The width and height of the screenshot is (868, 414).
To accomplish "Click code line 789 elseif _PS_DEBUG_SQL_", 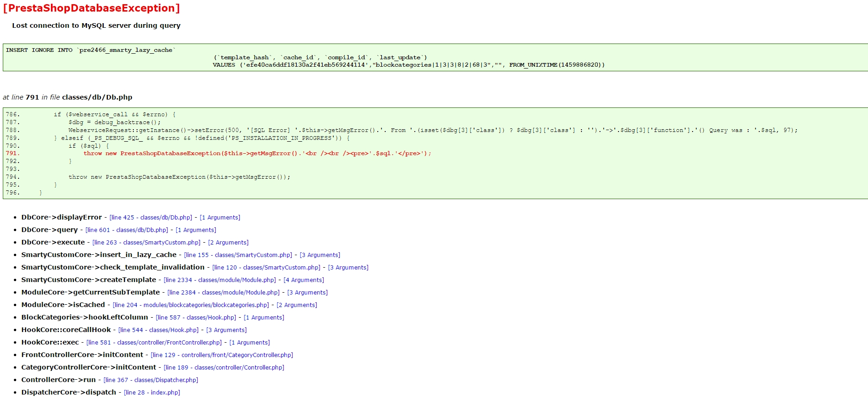I will [x=202, y=138].
